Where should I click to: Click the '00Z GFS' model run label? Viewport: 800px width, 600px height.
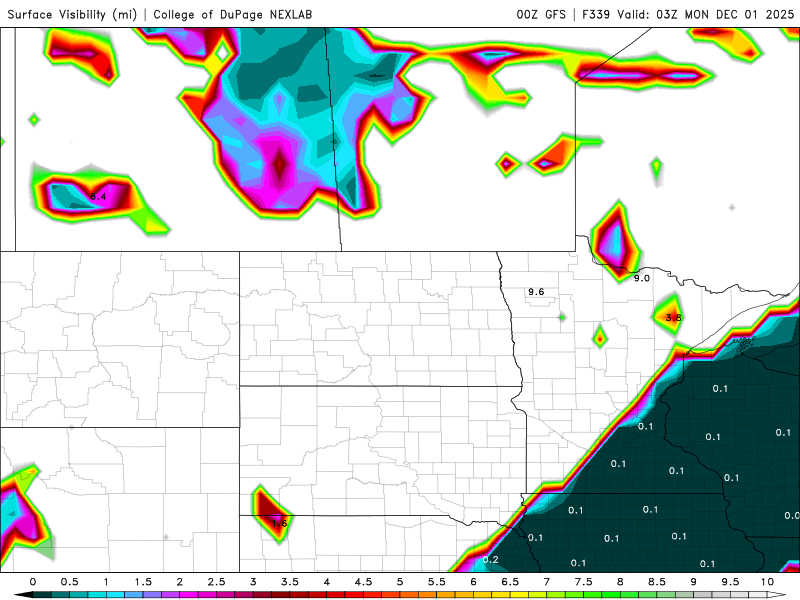(541, 14)
